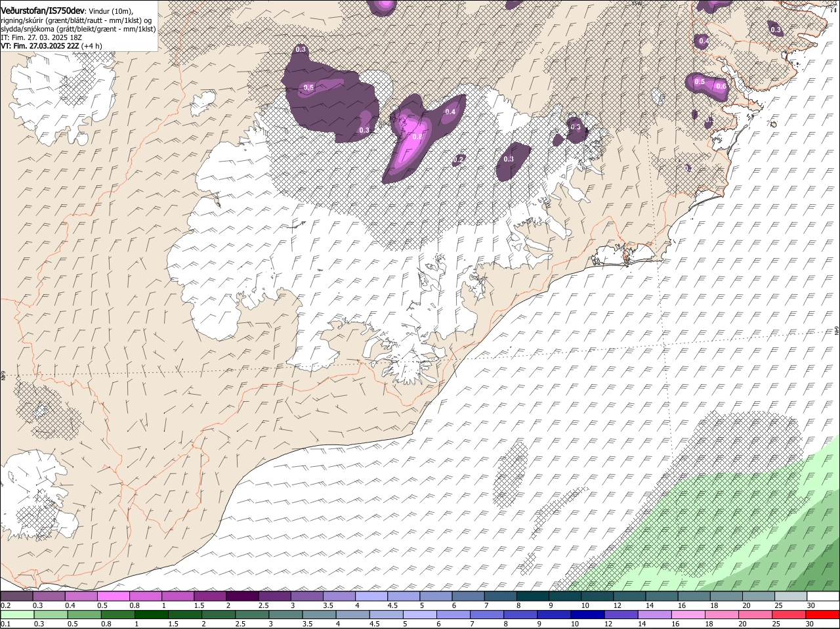
Task: Select lower legend swatch between 0.5 and 0.8
Action: [84, 615]
